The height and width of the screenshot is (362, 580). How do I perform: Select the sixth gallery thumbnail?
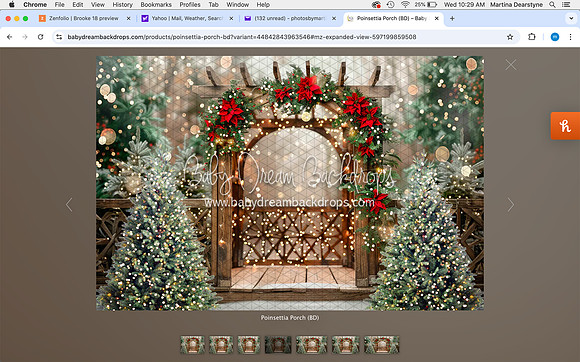point(345,345)
